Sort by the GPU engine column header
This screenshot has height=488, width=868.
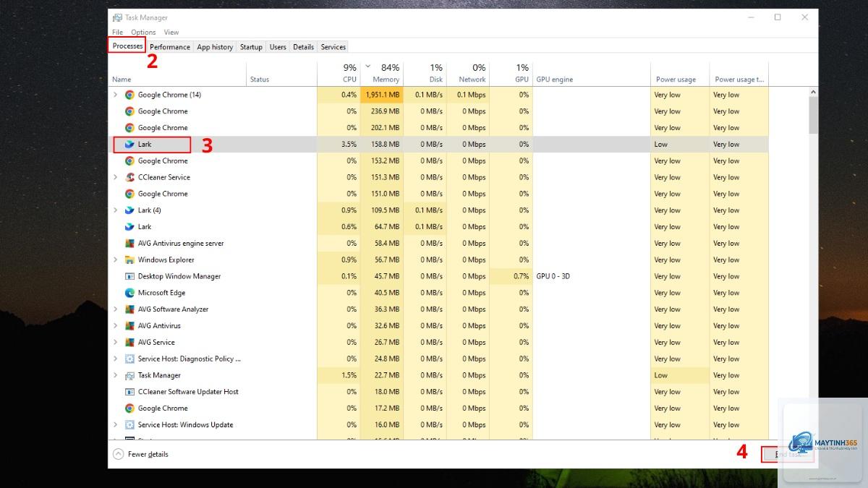[x=592, y=73]
